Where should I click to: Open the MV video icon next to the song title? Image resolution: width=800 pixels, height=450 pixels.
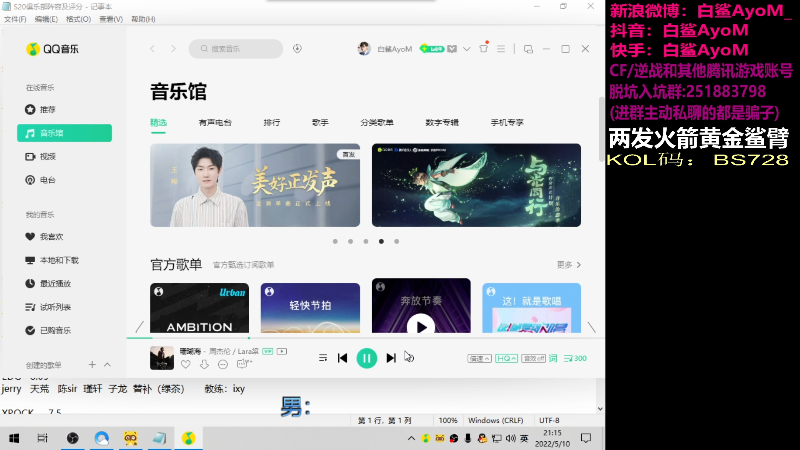(x=282, y=352)
